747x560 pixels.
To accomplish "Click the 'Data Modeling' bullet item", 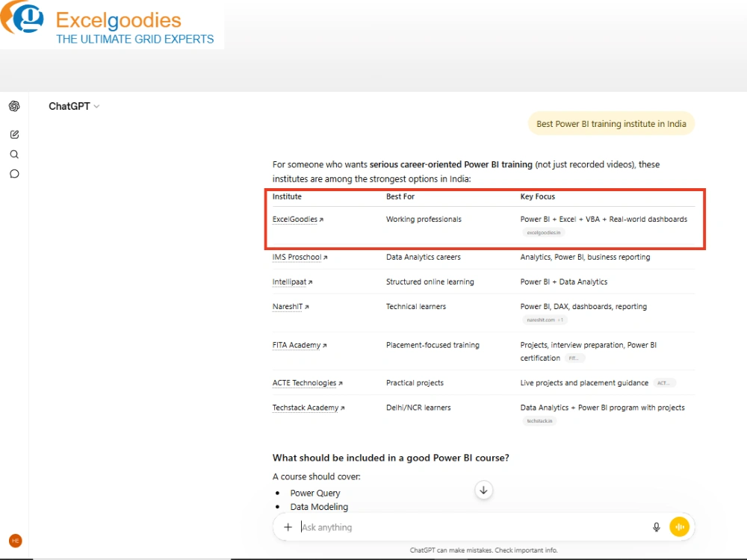I will pos(319,507).
